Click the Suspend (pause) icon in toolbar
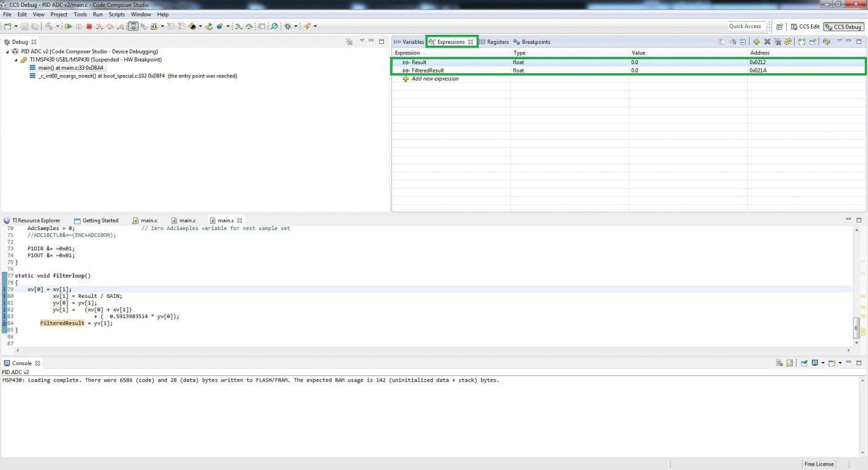Screen dimensions: 868x470 pyautogui.click(x=79, y=26)
